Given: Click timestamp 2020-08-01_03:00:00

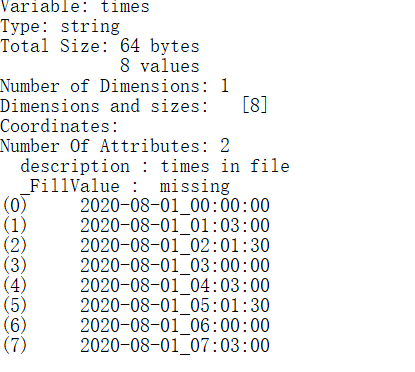Looking at the screenshot, I should tap(175, 266).
